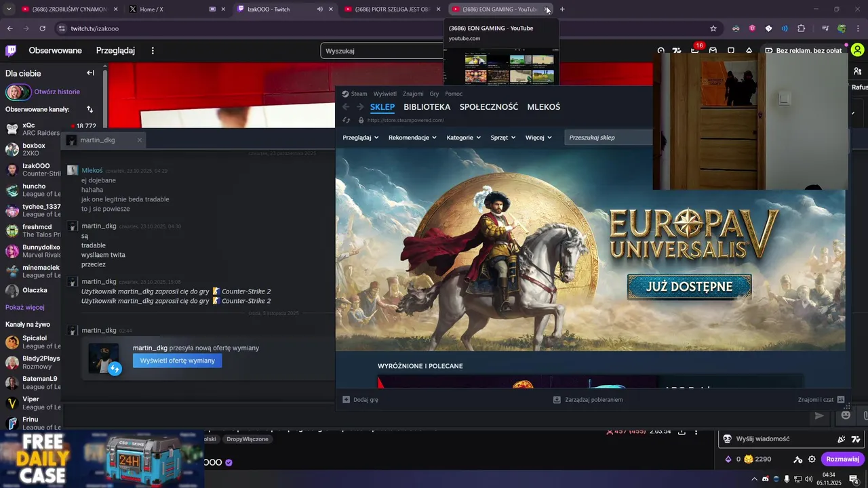
Task: Open the Twitch whispers envelope icon
Action: 713,51
